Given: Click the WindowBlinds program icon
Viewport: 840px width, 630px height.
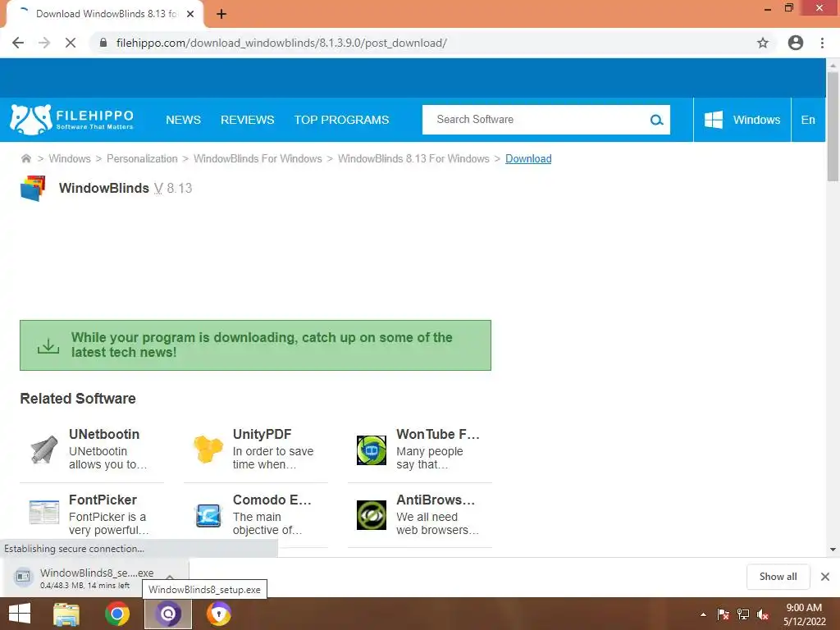Looking at the screenshot, I should [x=33, y=188].
